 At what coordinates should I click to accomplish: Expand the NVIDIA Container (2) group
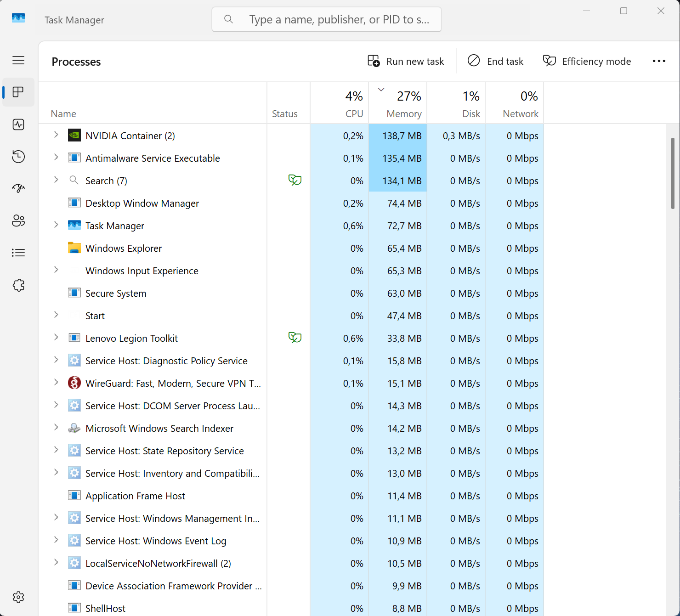[x=56, y=135]
